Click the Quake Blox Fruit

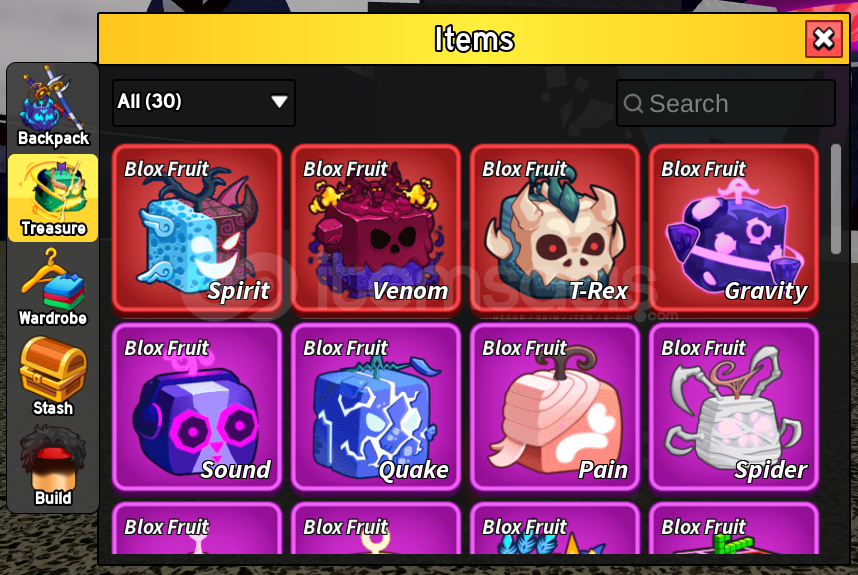(376, 408)
